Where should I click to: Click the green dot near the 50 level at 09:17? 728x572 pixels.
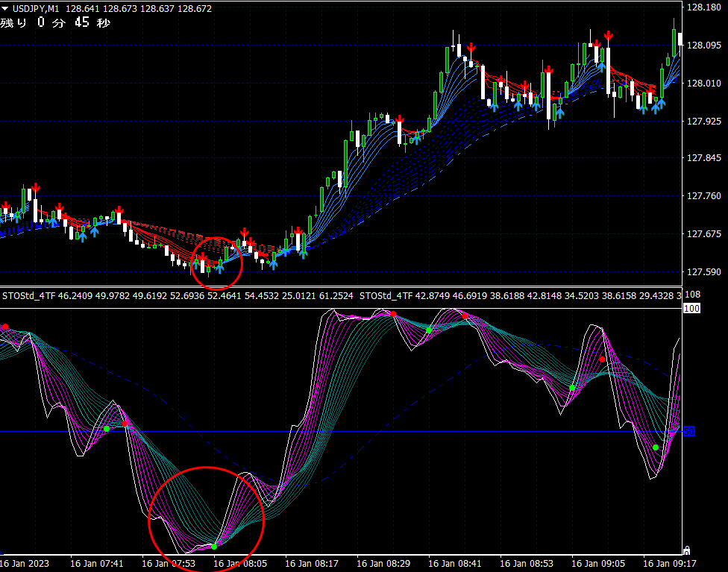pos(656,447)
